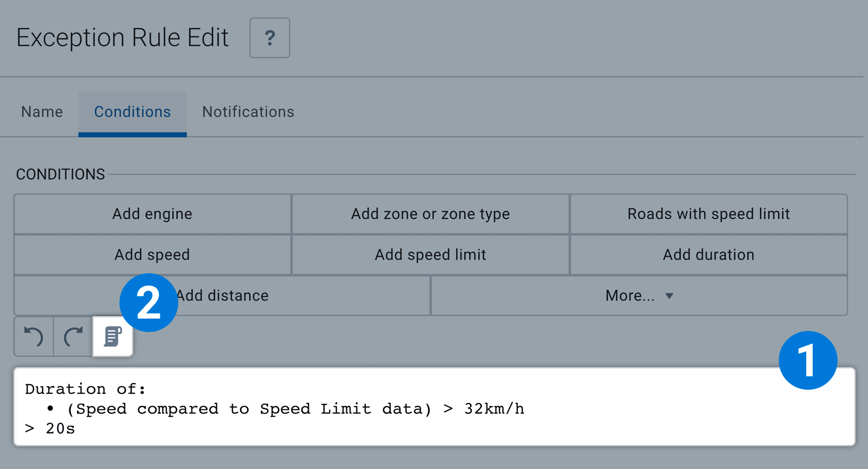The width and height of the screenshot is (868, 469).
Task: Switch to the Notifications tab
Action: point(248,112)
